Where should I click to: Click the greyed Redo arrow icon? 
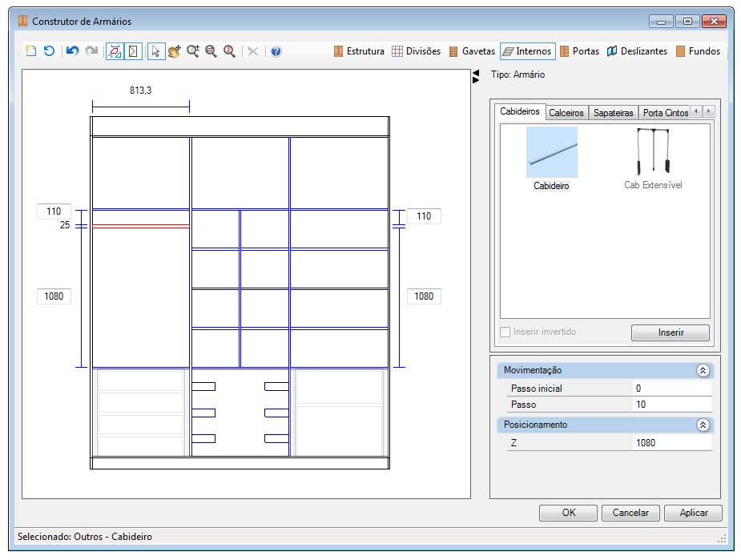click(91, 51)
